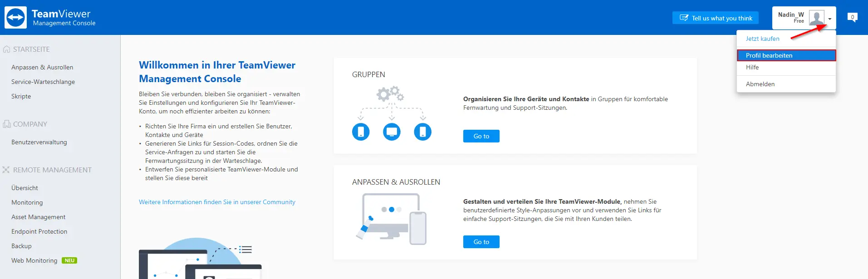Click Go to button under Anpassen & Ausrollen
The width and height of the screenshot is (868, 279).
481,242
